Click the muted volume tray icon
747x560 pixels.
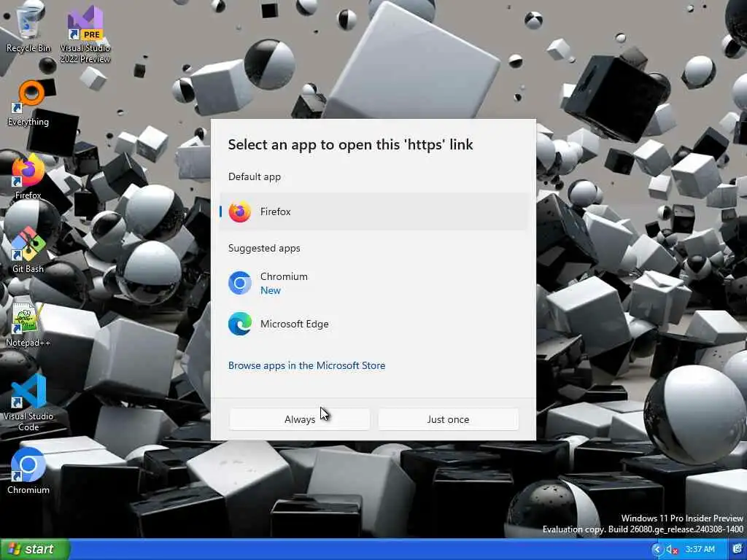[672, 550]
